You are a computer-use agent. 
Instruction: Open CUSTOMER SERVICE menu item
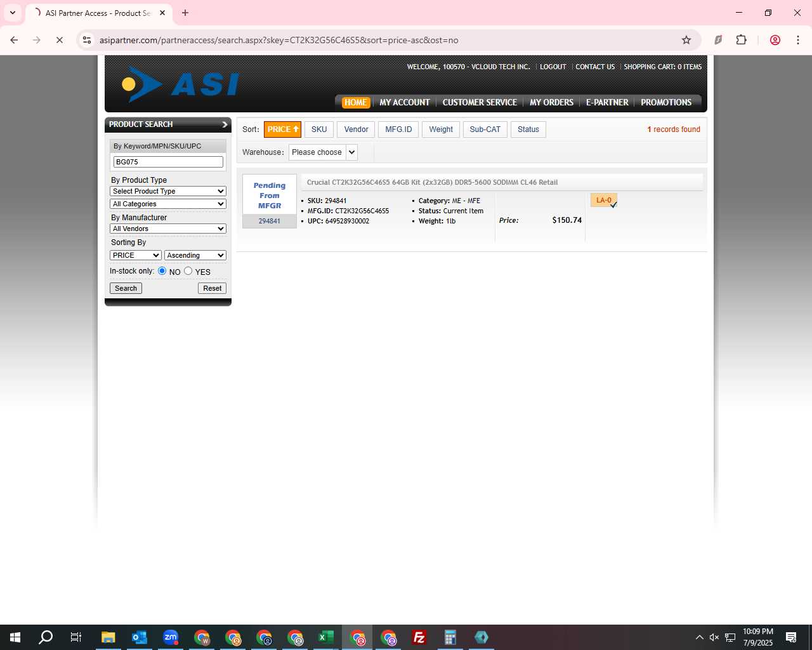(x=480, y=102)
